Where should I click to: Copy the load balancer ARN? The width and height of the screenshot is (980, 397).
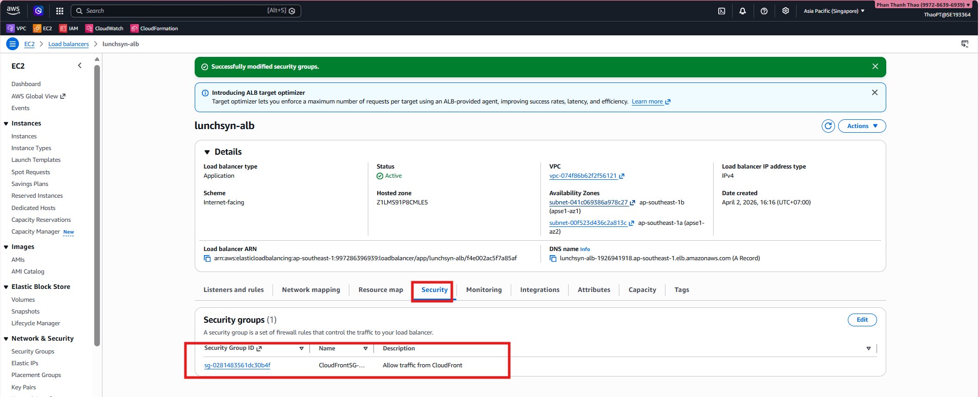(207, 259)
